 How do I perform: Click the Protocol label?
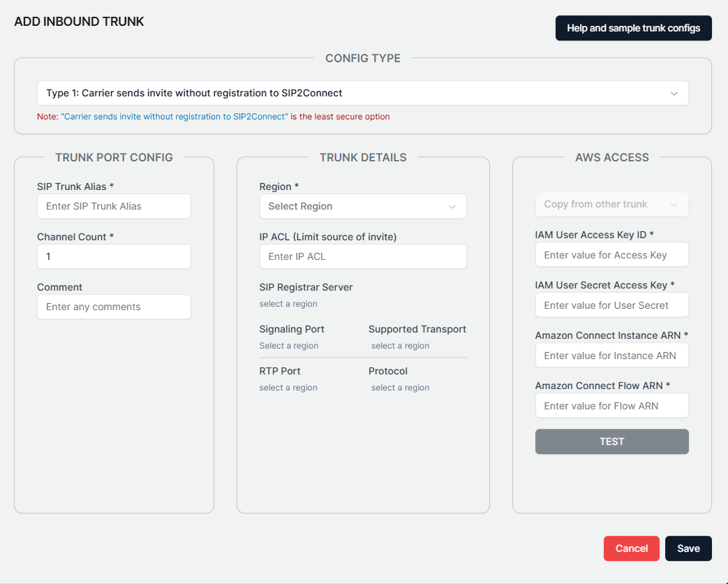pos(387,371)
